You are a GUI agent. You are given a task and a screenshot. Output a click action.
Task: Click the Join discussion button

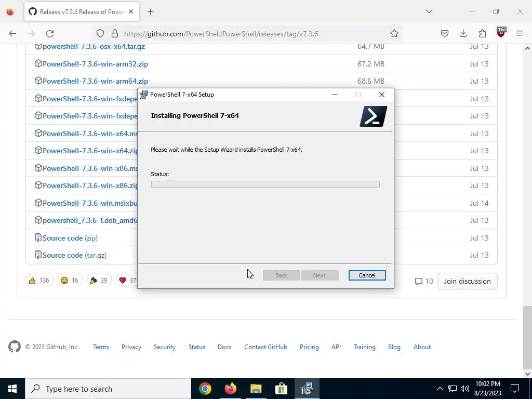pos(467,281)
